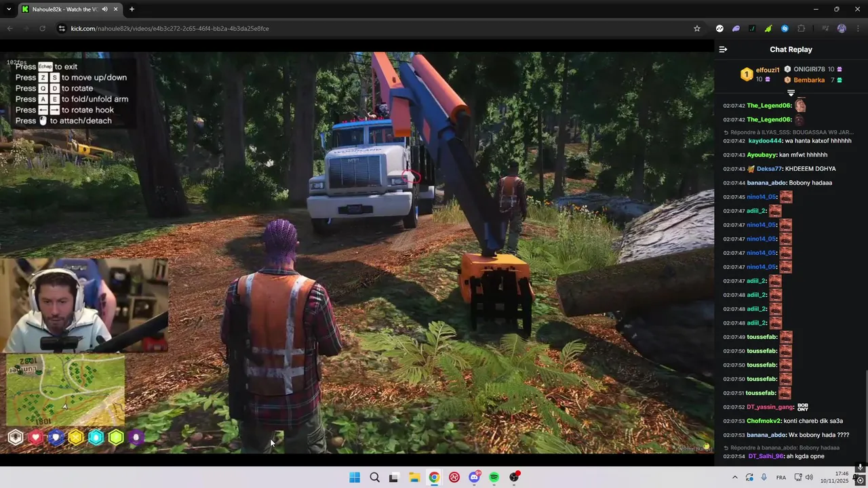The width and height of the screenshot is (868, 488).
Task: Click message text 'KHDEEEM DGHYA'
Action: (x=810, y=169)
